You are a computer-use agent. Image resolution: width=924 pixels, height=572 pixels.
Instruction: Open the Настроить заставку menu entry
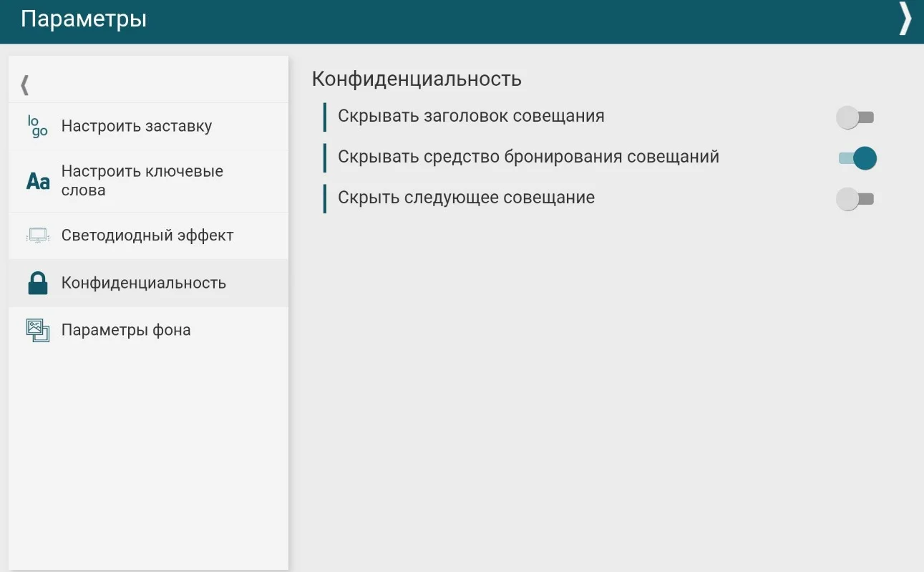pos(137,126)
